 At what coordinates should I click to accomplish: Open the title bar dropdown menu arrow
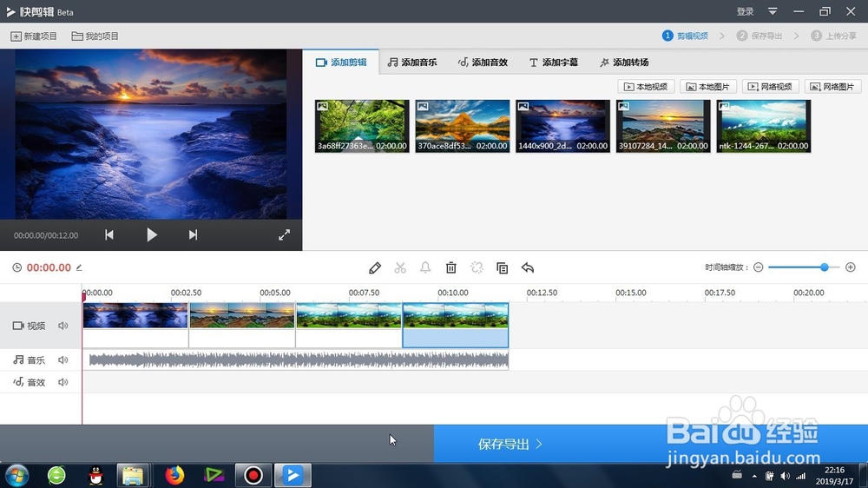coord(773,11)
